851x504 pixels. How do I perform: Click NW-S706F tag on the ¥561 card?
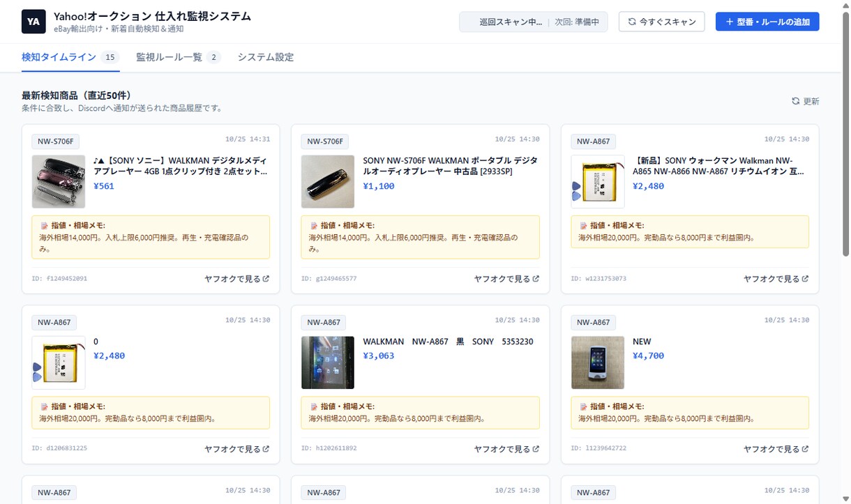click(x=54, y=142)
